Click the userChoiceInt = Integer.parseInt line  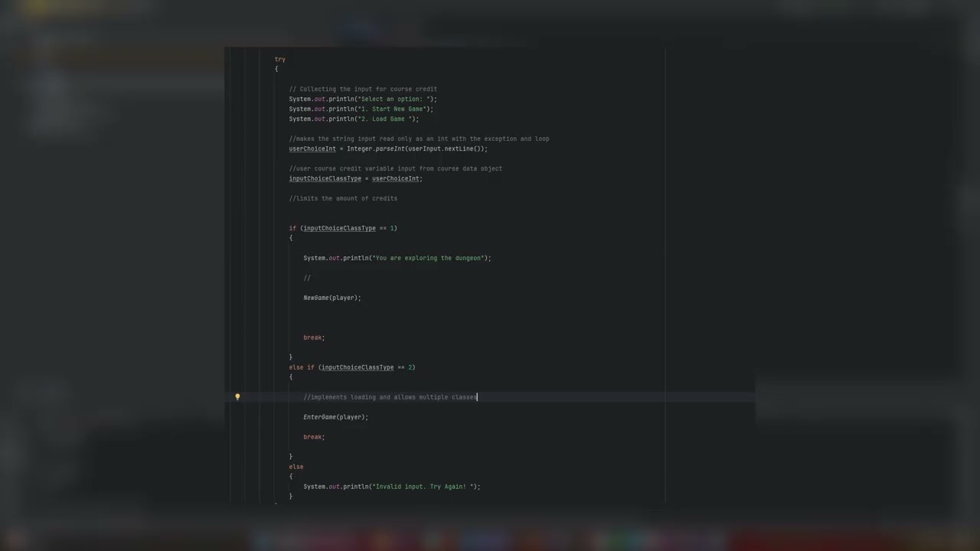388,148
